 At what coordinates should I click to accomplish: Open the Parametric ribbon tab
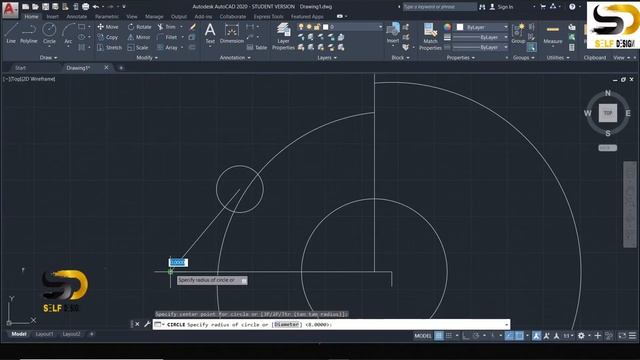107,17
